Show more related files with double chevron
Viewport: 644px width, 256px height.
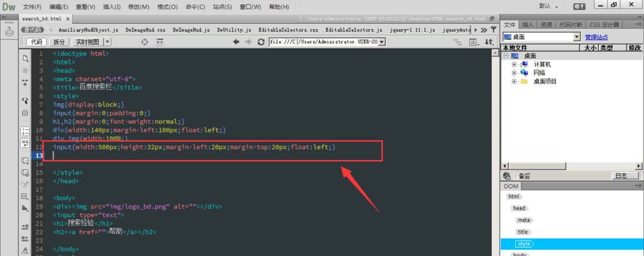484,30
